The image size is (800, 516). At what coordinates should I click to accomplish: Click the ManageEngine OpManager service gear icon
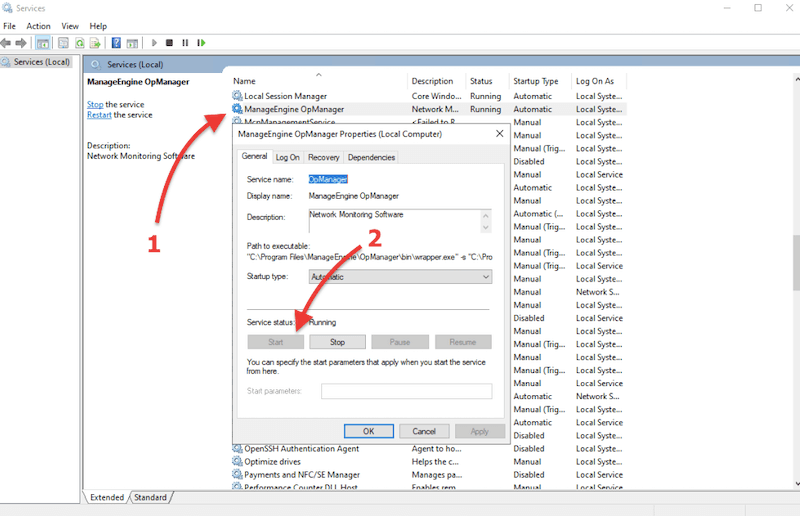click(x=237, y=109)
